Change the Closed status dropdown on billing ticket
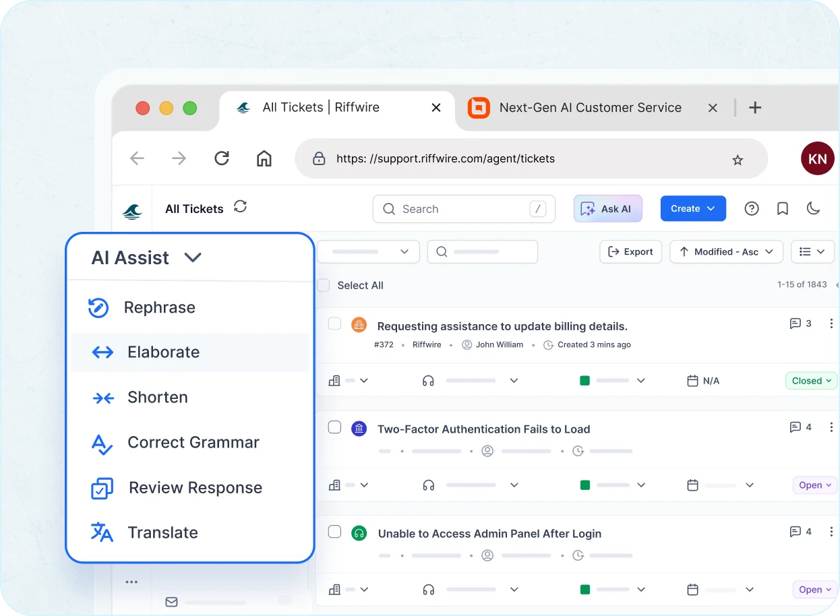The width and height of the screenshot is (840, 616). click(811, 381)
